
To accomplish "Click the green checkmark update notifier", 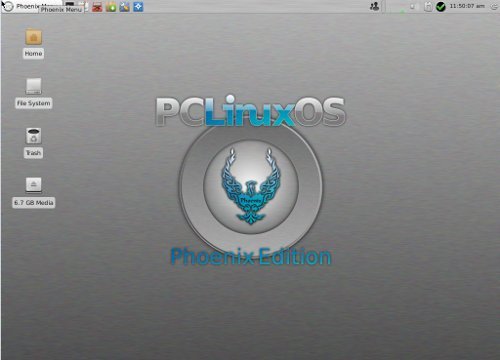I will [440, 7].
